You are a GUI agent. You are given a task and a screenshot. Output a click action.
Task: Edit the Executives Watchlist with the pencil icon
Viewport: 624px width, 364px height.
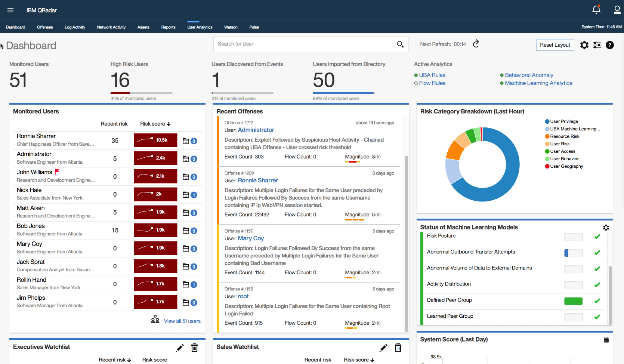180,347
